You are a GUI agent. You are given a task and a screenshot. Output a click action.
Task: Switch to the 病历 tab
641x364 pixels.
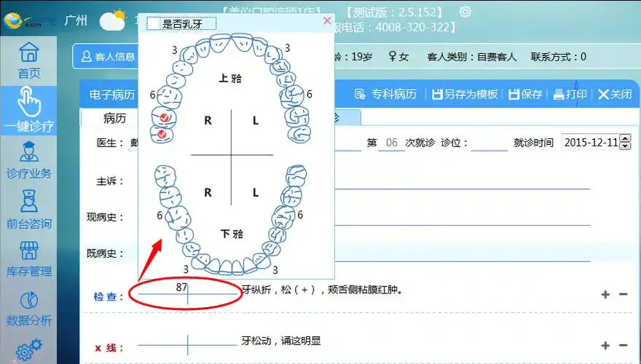pos(114,118)
